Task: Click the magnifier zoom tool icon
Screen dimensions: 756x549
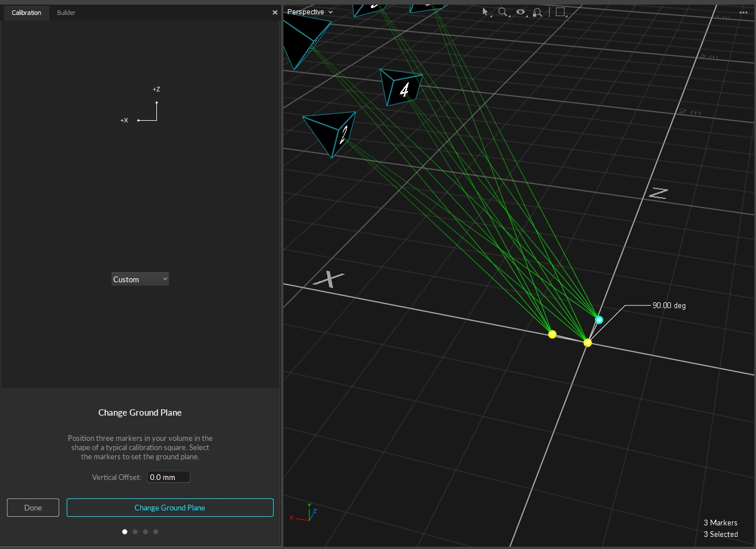Action: [502, 12]
